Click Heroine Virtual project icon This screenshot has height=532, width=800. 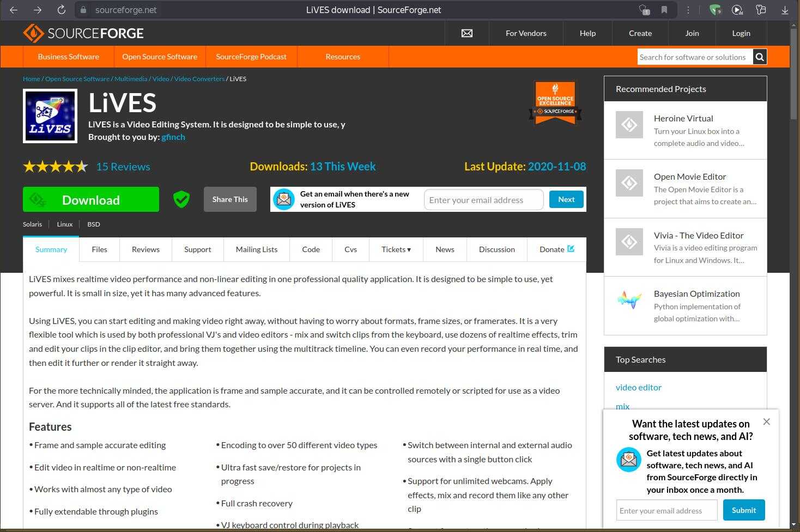pos(629,125)
